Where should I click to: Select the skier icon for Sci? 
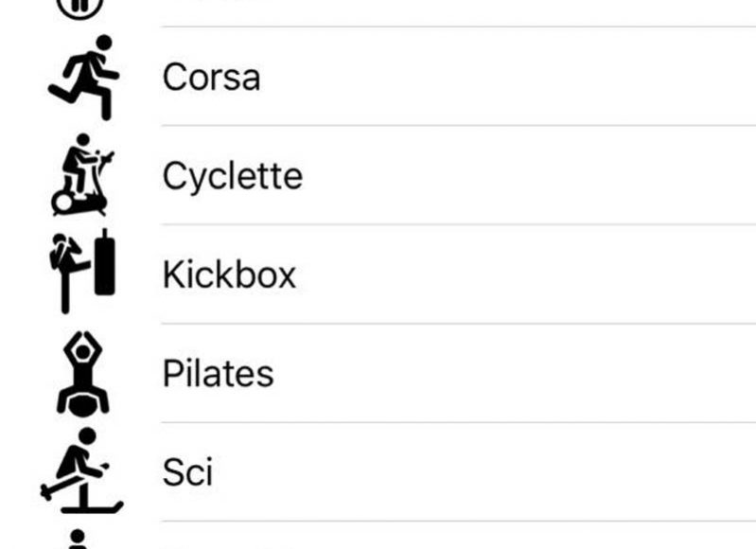82,470
